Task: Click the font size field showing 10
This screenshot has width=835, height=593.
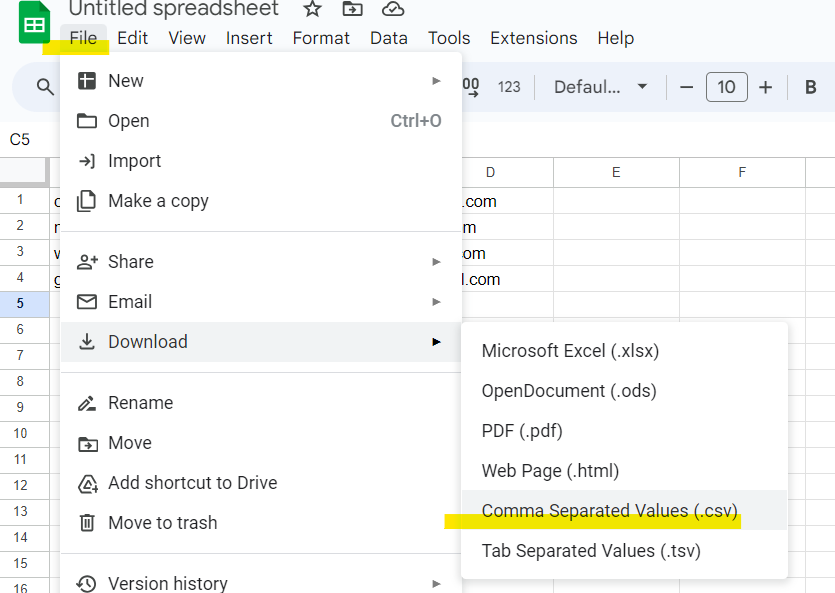Action: point(726,87)
